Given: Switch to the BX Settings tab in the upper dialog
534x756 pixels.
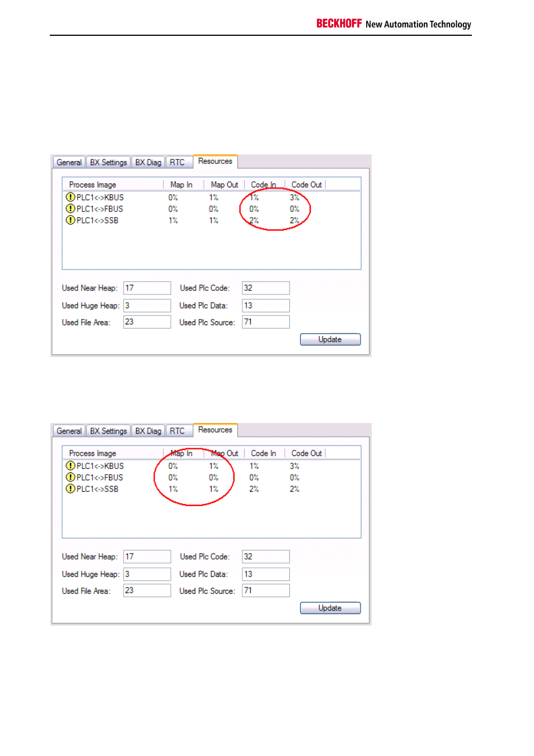Looking at the screenshot, I should 109,162.
